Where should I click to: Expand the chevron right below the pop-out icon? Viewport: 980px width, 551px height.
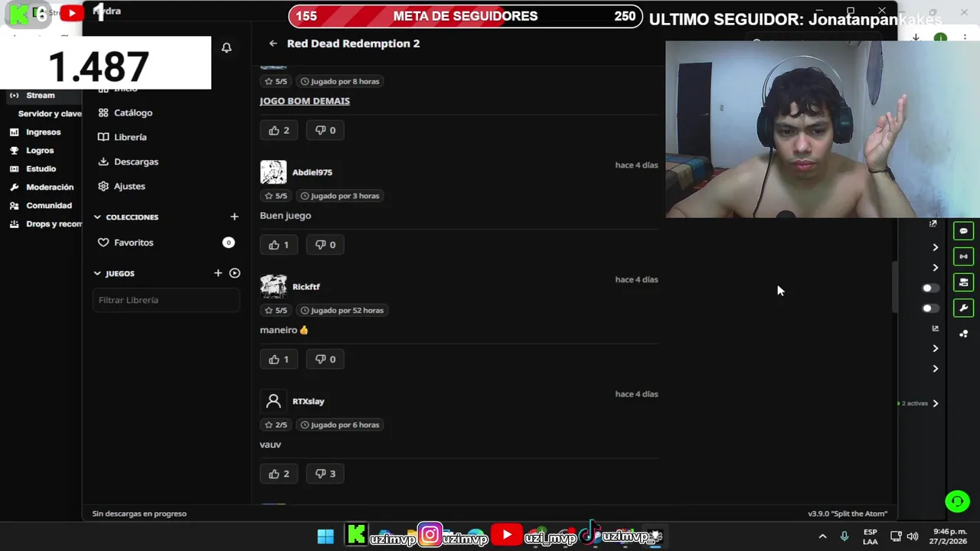point(935,247)
